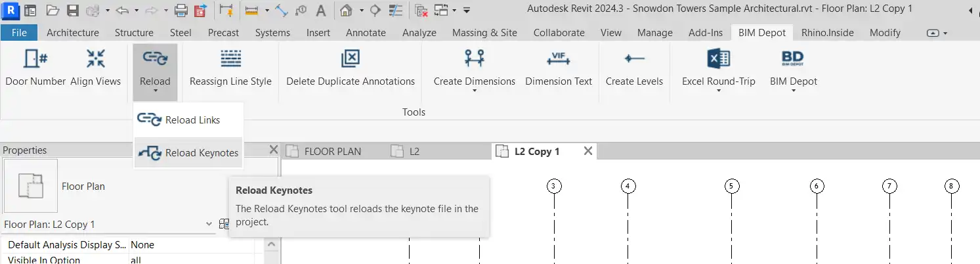Switch to the Manage ribbon tab
This screenshot has height=264, width=980.
[x=654, y=32]
